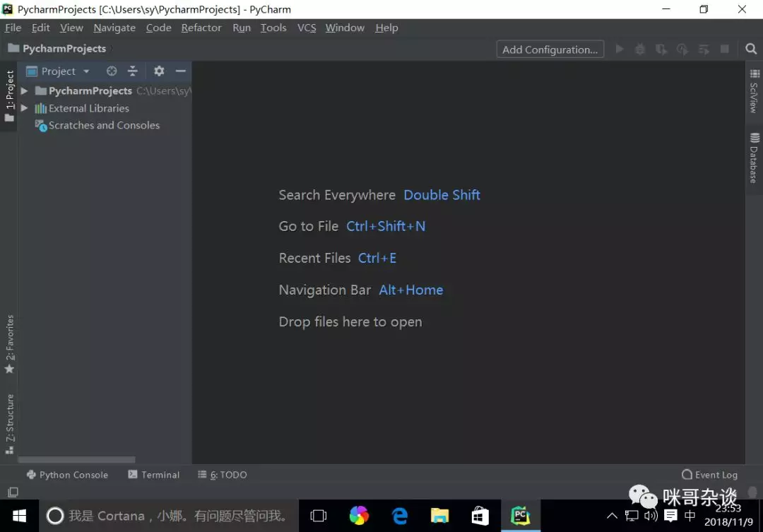Open the View menu
Viewport: 763px width, 532px height.
[x=71, y=28]
